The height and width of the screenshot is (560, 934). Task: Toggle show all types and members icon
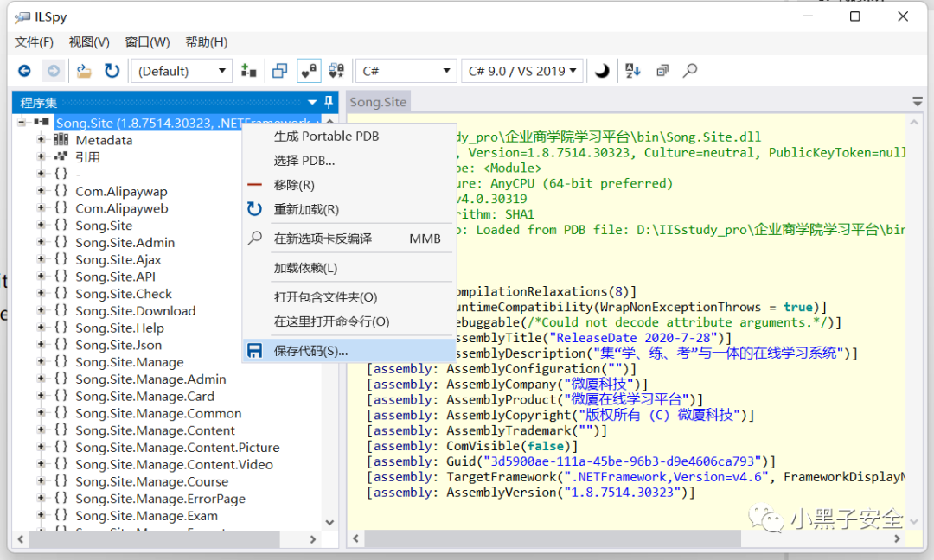coord(336,71)
